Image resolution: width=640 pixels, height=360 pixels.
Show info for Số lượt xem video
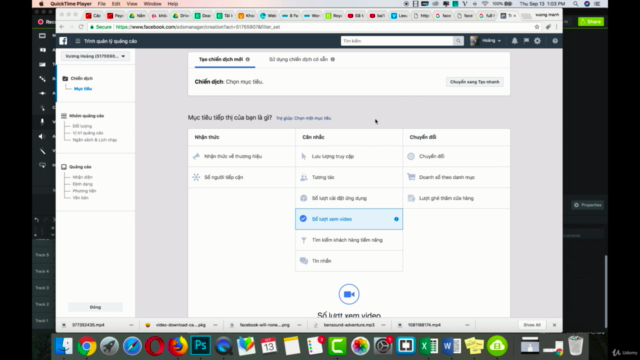pyautogui.click(x=396, y=219)
